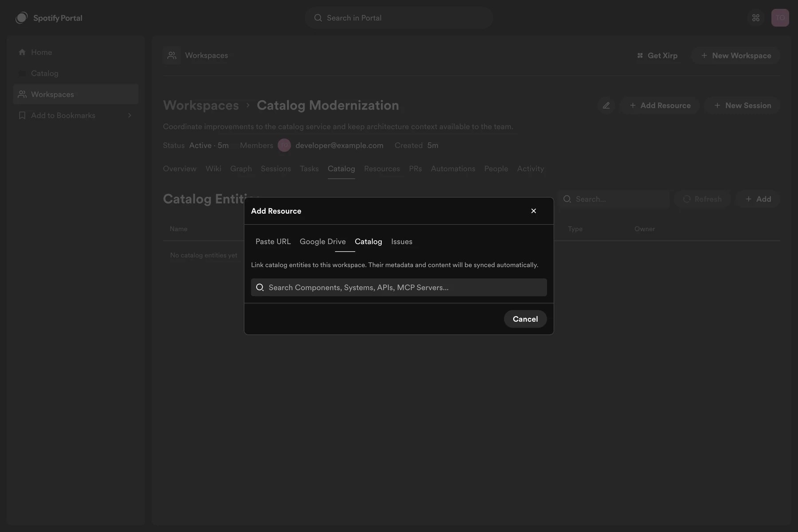The height and width of the screenshot is (532, 798).
Task: Click the Refresh button
Action: [x=703, y=199]
